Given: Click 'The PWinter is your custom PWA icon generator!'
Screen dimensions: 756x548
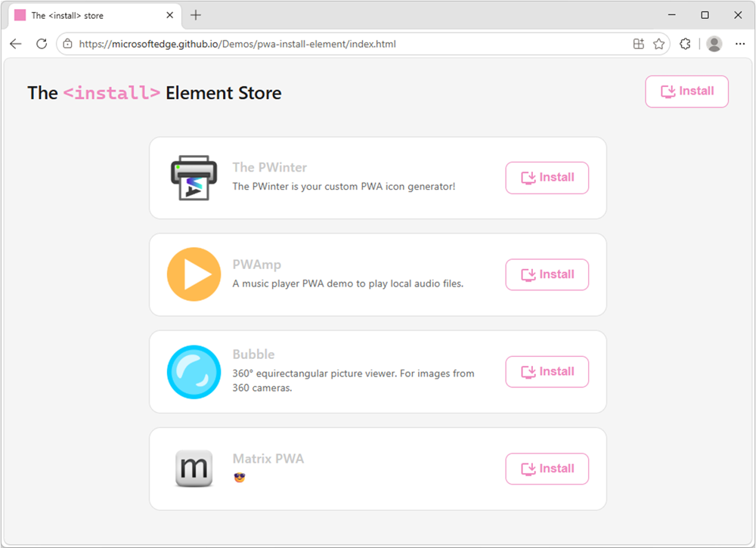Looking at the screenshot, I should click(x=344, y=187).
